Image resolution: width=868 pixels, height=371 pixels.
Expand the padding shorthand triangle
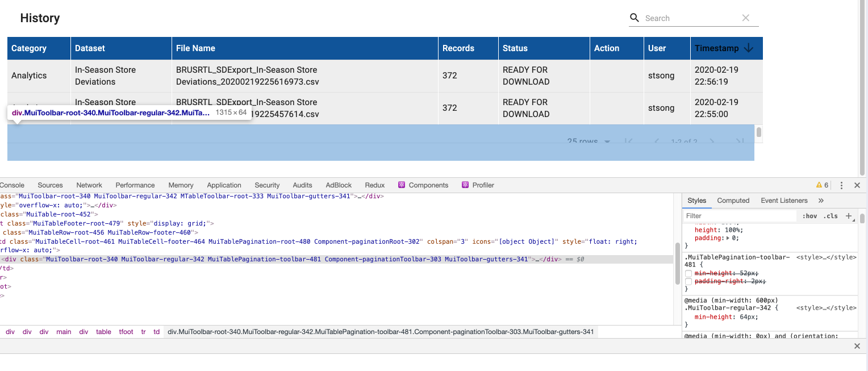729,238
